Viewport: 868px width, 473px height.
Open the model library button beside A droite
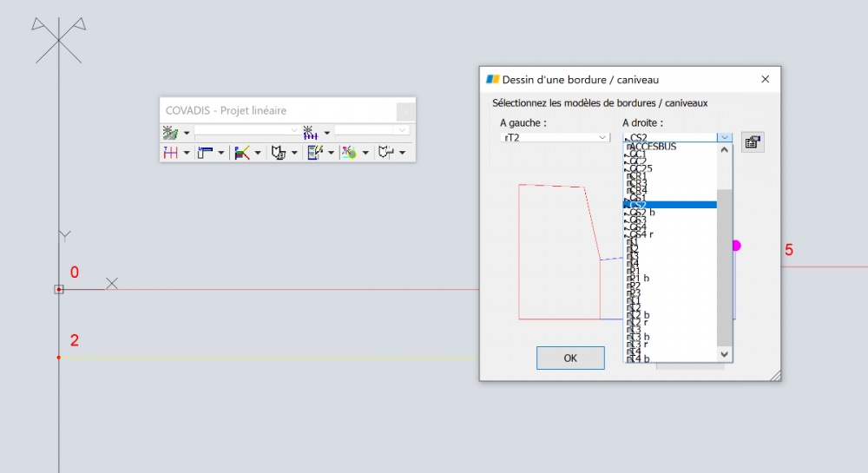pos(753,142)
